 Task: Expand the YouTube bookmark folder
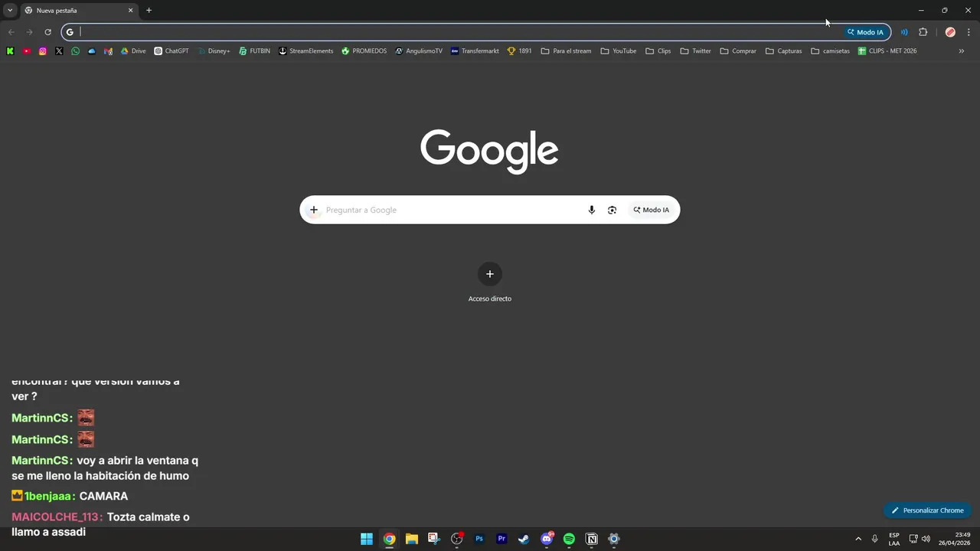(618, 51)
